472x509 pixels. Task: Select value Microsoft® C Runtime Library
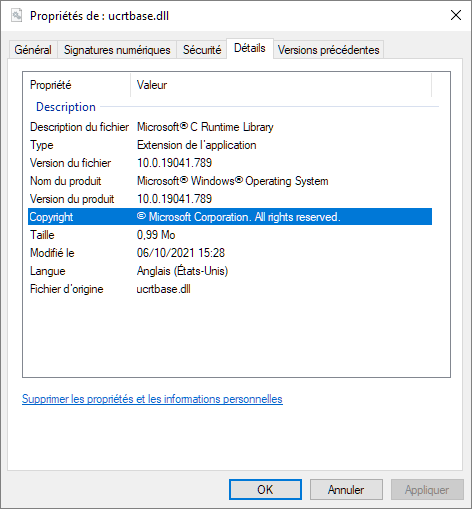[x=205, y=127]
